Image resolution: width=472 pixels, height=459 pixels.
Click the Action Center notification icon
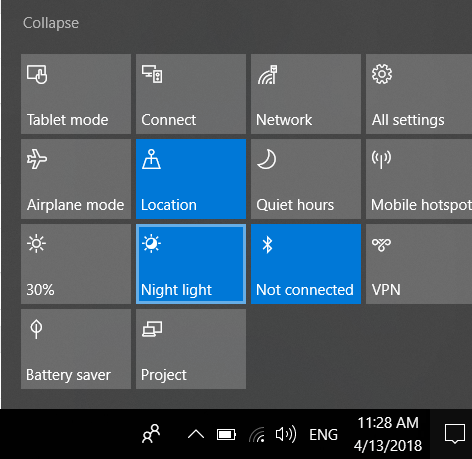[x=455, y=434]
